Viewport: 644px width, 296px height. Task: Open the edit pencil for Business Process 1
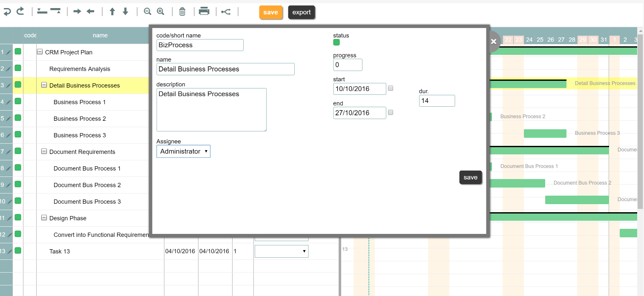[x=9, y=102]
